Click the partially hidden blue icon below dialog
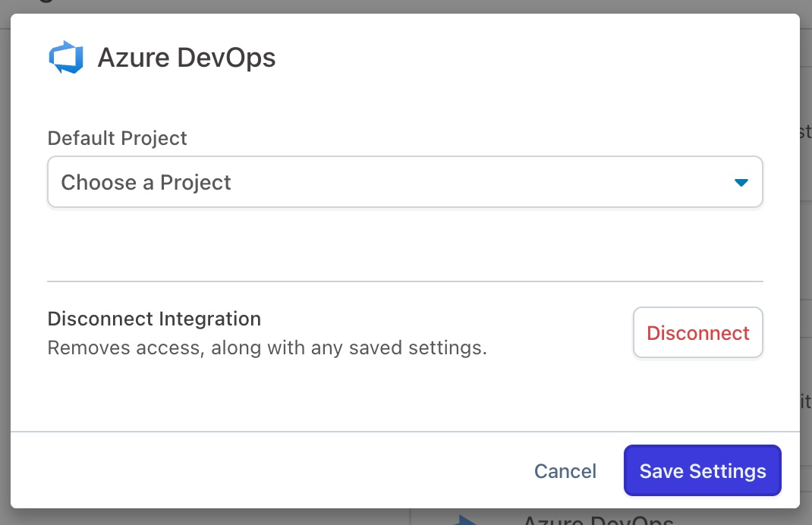This screenshot has width=812, height=525. click(x=464, y=520)
